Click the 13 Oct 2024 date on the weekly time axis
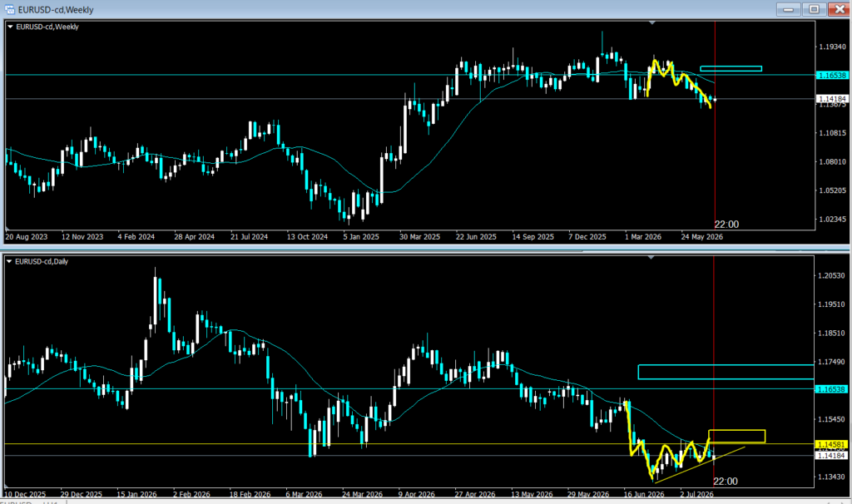Image resolution: width=852 pixels, height=504 pixels. click(307, 237)
